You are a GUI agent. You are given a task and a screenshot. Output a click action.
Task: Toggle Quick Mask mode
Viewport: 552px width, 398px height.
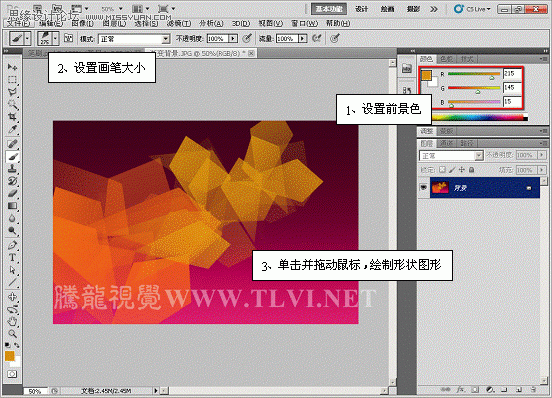click(12, 374)
